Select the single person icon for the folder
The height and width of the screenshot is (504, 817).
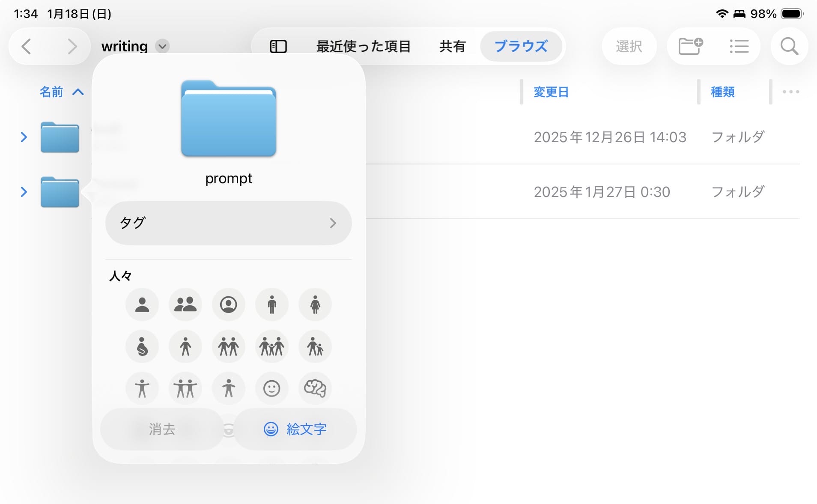coord(142,304)
